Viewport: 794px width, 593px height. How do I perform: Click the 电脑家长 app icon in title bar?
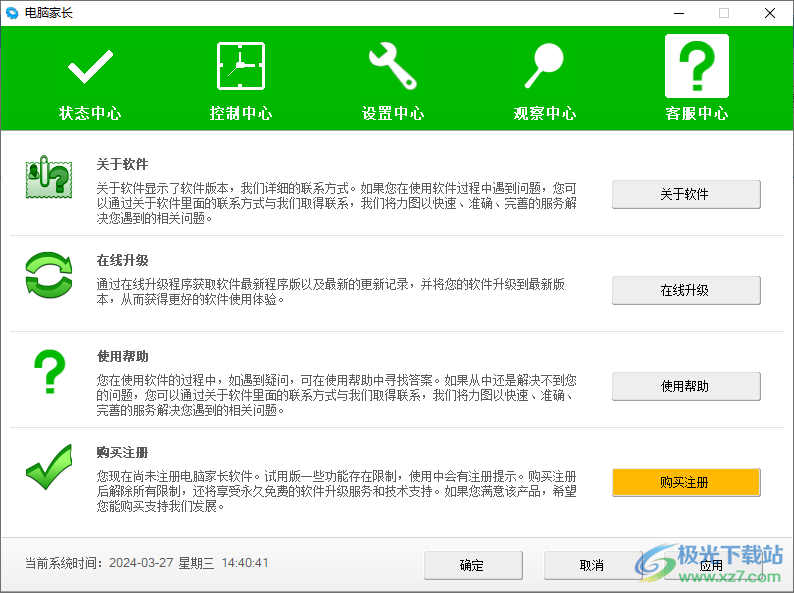pyautogui.click(x=12, y=13)
